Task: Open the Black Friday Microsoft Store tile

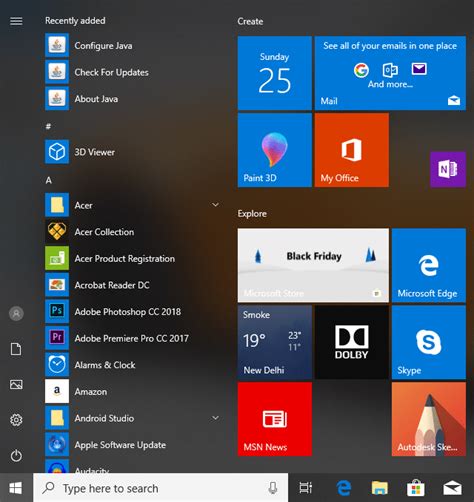Action: click(313, 265)
